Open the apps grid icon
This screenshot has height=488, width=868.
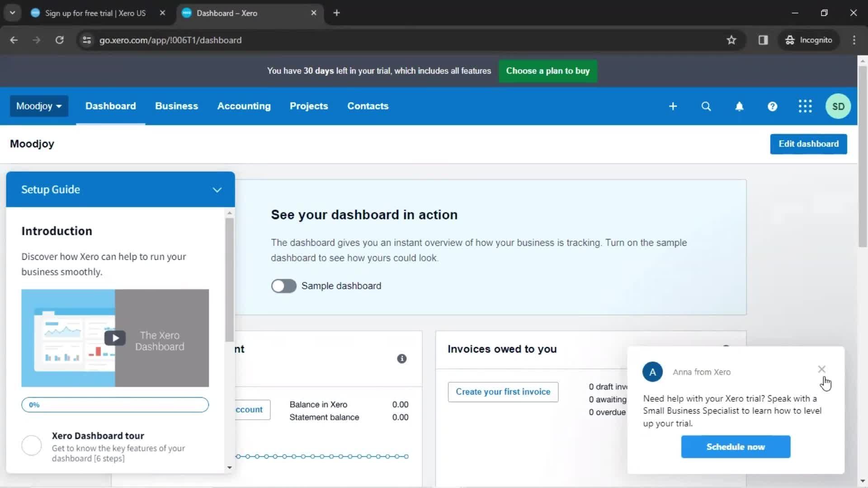(805, 106)
